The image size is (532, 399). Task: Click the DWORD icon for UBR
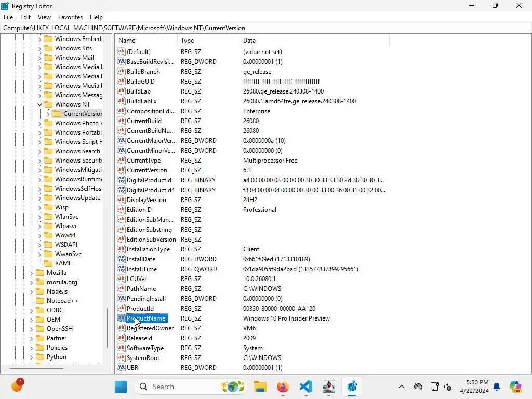(122, 367)
